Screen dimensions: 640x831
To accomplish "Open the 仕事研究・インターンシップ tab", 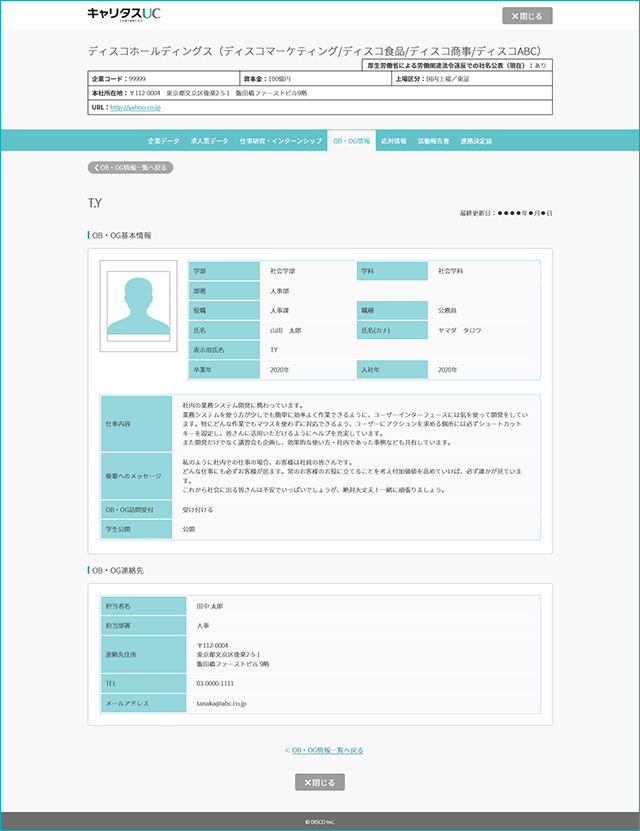I will (280, 141).
